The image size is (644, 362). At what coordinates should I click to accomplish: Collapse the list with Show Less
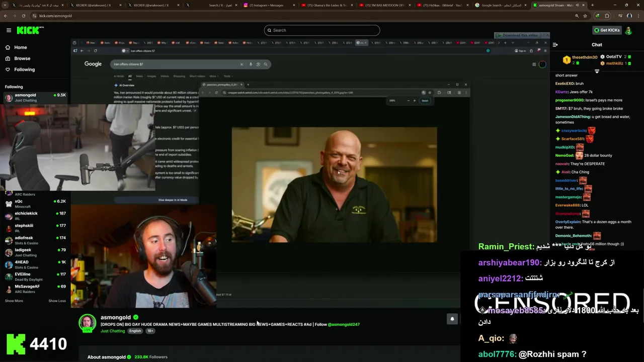[57, 301]
